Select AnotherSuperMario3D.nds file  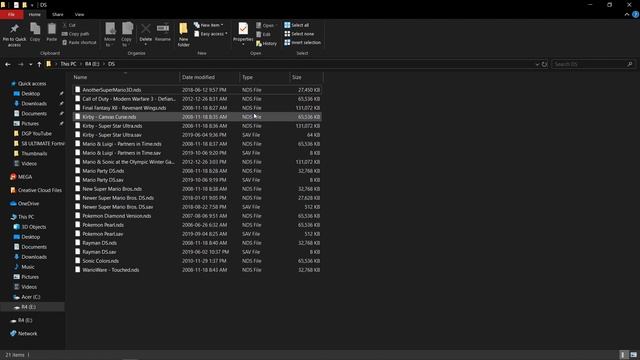(198, 90)
